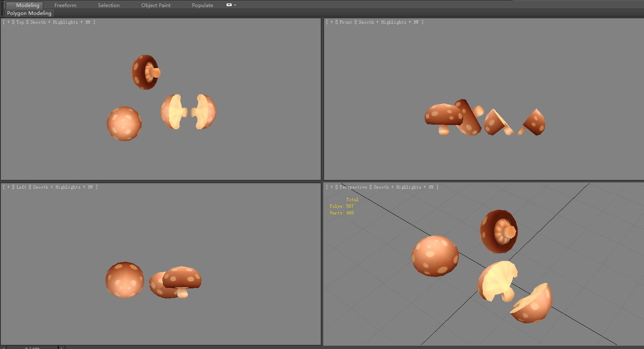This screenshot has width=644, height=349.
Task: Open the [+] menu of Top viewport
Action: click(x=8, y=22)
